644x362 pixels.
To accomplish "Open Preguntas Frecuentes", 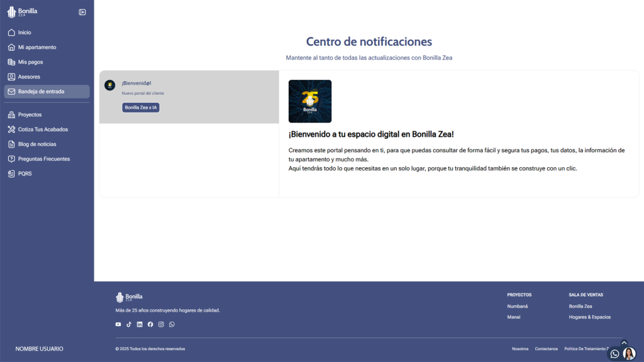I will tap(47, 159).
